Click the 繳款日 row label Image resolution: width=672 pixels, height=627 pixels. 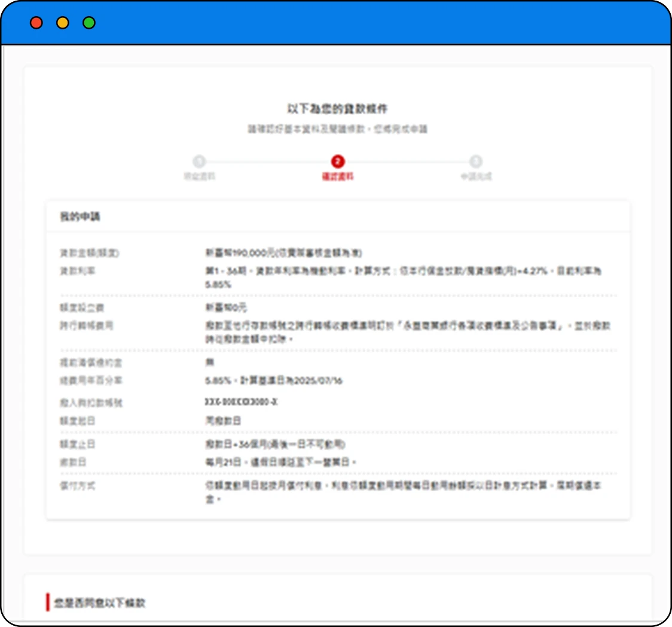[x=73, y=462]
